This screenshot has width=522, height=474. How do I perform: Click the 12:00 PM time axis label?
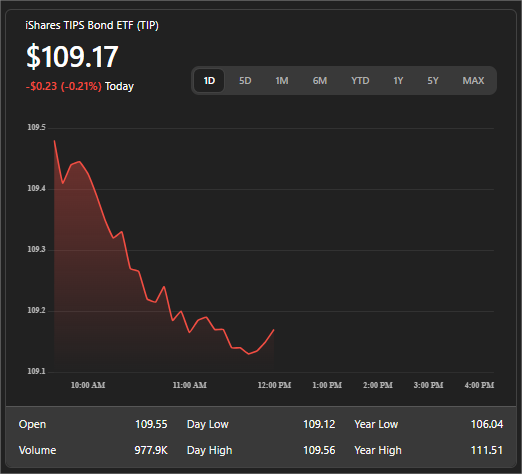click(x=274, y=385)
